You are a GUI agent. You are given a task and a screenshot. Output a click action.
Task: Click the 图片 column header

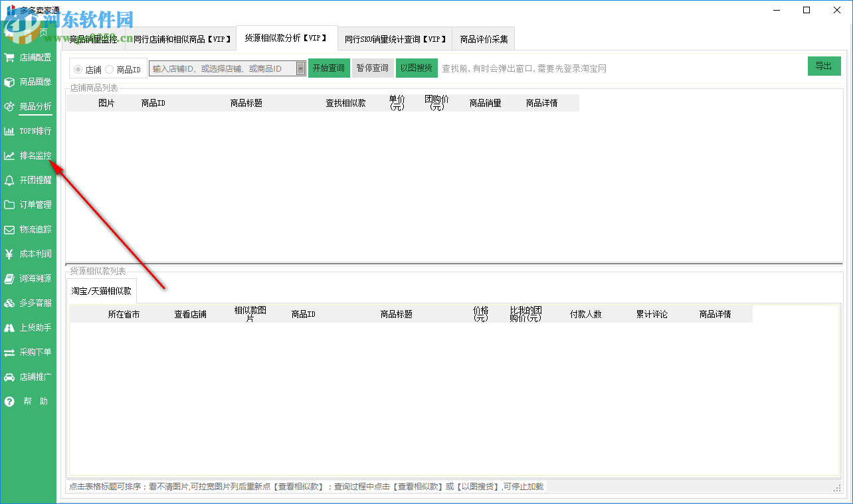pos(106,103)
